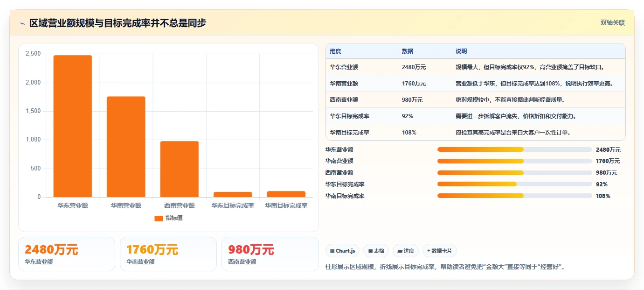Viewport: 644px width, 290px height.
Task: Click the 进度 tag
Action: 406,251
